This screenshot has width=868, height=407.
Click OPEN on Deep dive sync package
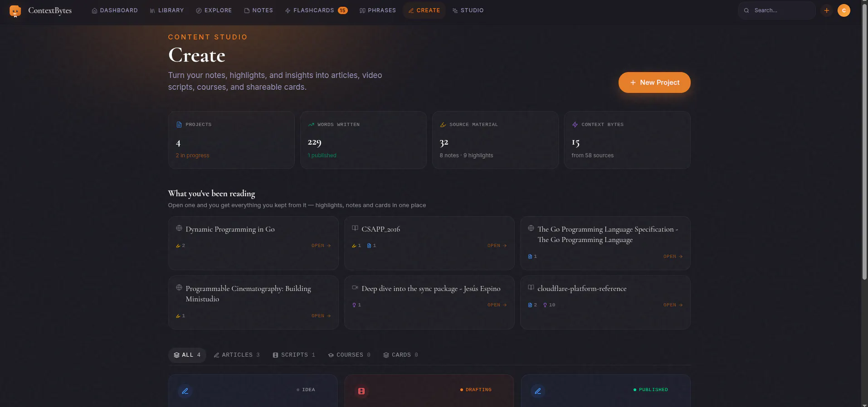coord(497,305)
